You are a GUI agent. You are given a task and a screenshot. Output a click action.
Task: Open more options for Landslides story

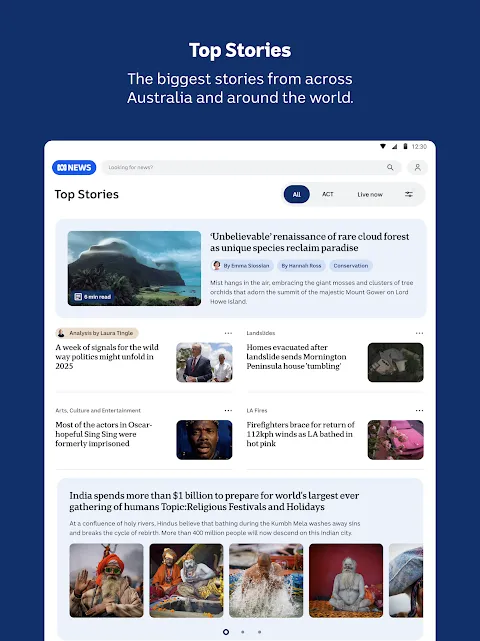point(419,333)
